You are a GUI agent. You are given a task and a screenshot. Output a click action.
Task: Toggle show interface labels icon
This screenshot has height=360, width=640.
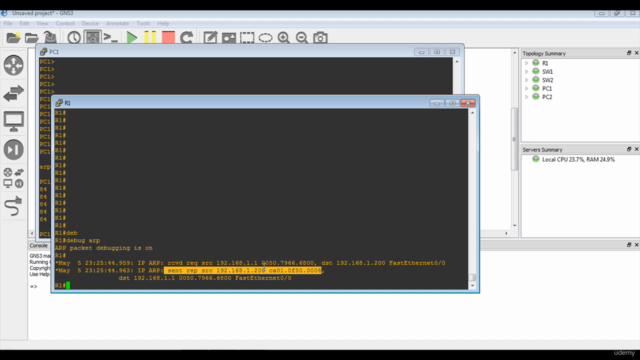(92, 38)
